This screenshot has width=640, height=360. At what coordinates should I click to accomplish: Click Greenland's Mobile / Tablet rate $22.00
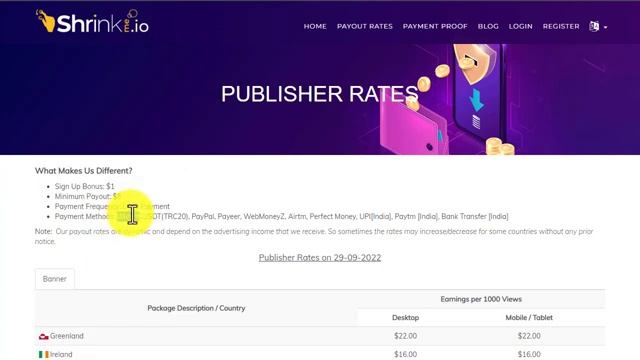click(529, 336)
